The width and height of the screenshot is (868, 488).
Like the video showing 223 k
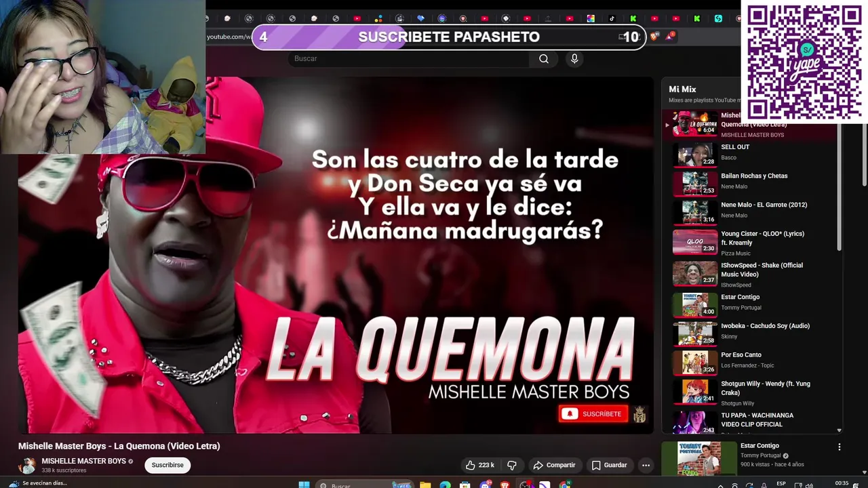coord(480,465)
